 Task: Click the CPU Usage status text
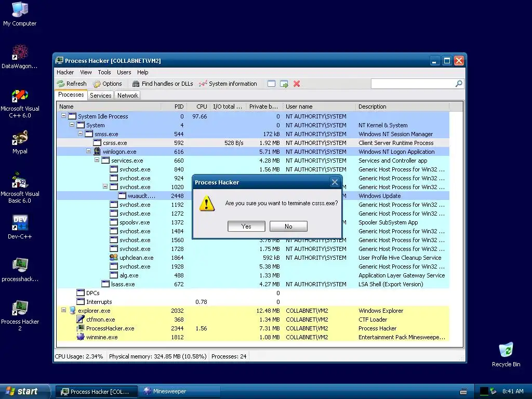pyautogui.click(x=79, y=356)
